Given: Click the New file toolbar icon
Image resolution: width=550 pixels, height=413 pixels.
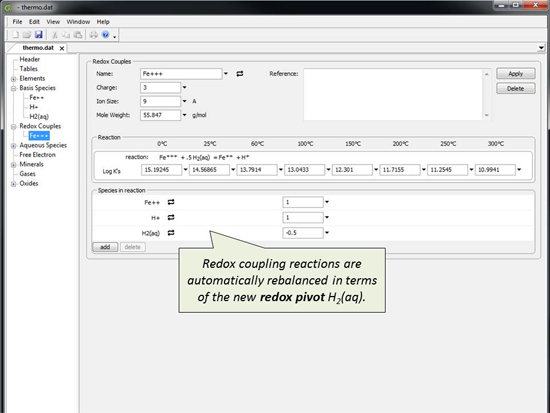Looking at the screenshot, I should tap(15, 35).
